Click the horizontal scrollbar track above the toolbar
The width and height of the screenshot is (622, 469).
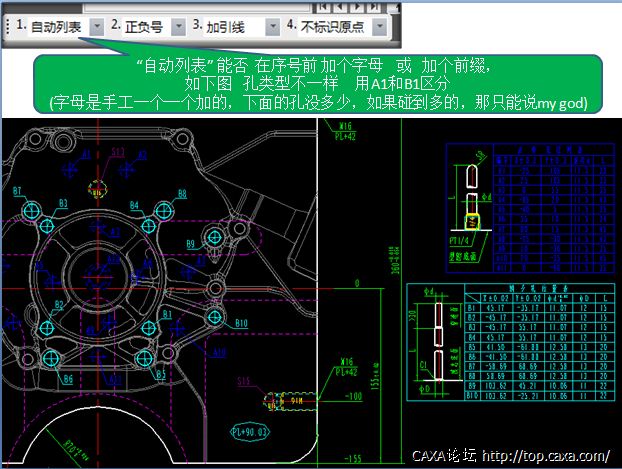[196, 7]
